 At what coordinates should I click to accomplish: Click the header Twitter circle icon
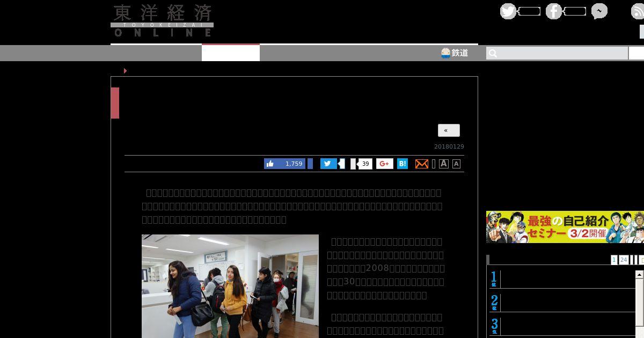pos(508,11)
